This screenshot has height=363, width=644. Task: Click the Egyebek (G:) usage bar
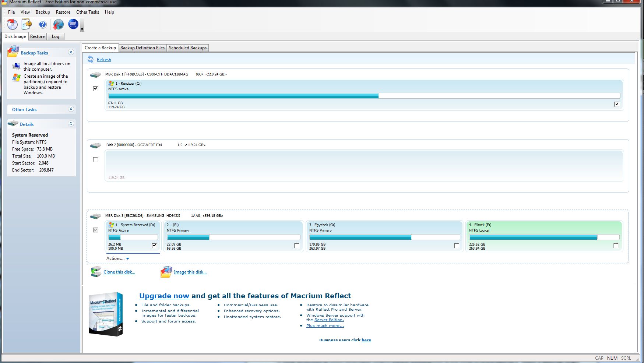(384, 237)
